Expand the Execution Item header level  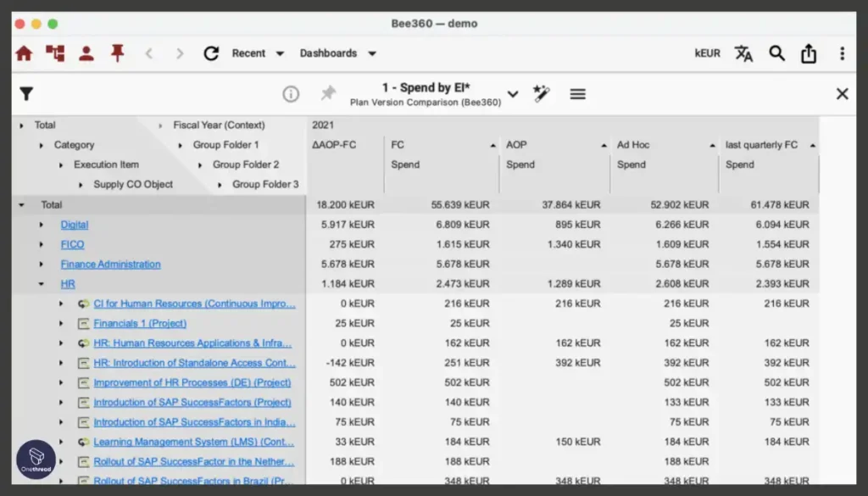[61, 165]
